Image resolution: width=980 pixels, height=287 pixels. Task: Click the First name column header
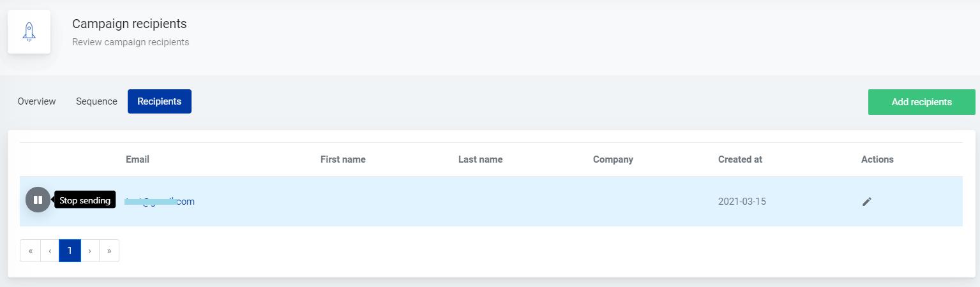[x=343, y=159]
